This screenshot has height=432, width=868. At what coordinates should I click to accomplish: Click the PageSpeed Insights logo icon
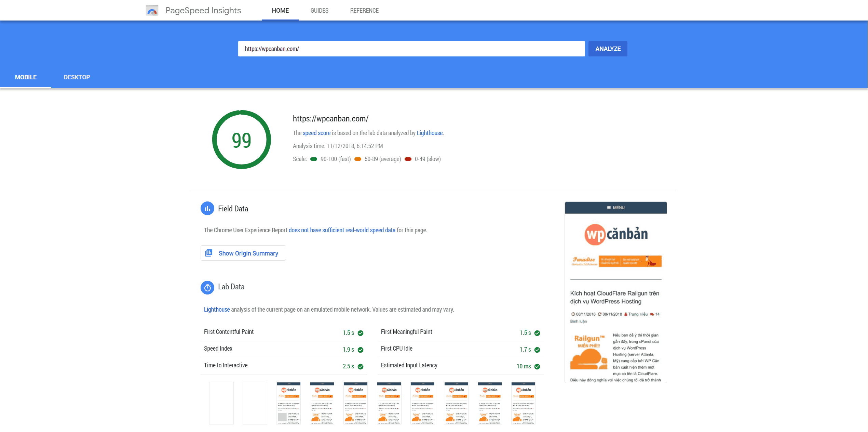point(152,10)
